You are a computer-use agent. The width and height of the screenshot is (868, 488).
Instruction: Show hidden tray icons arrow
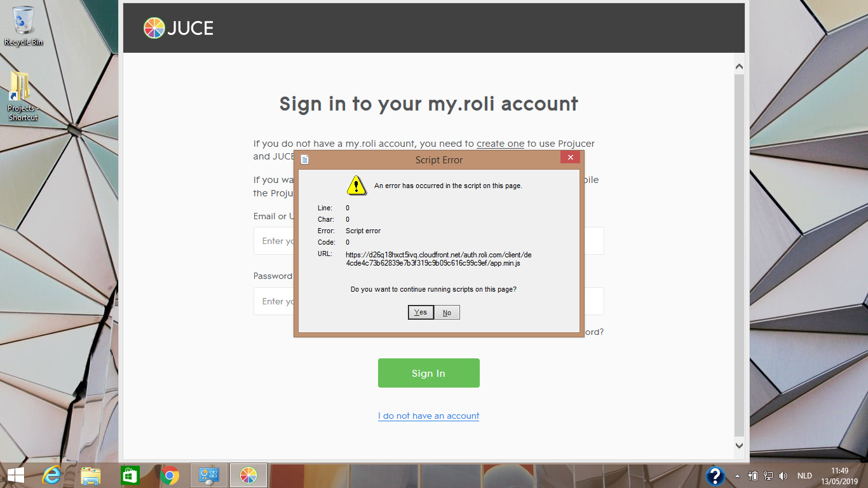[737, 476]
